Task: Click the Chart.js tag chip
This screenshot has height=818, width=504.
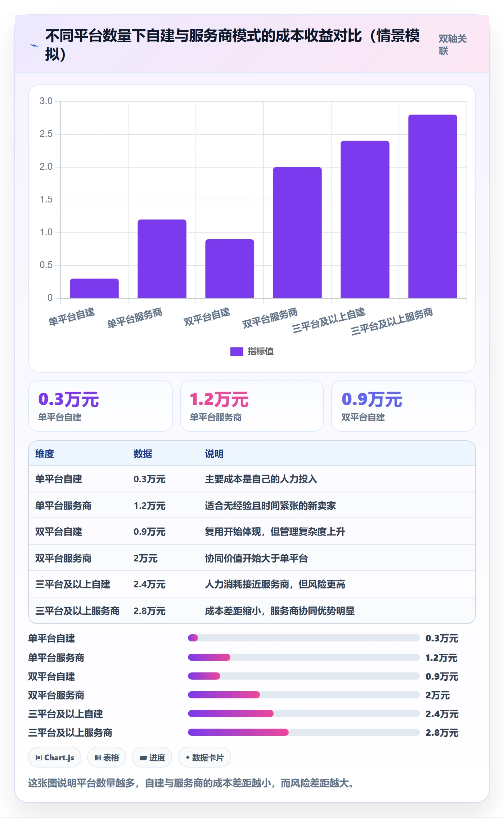Action: point(55,757)
